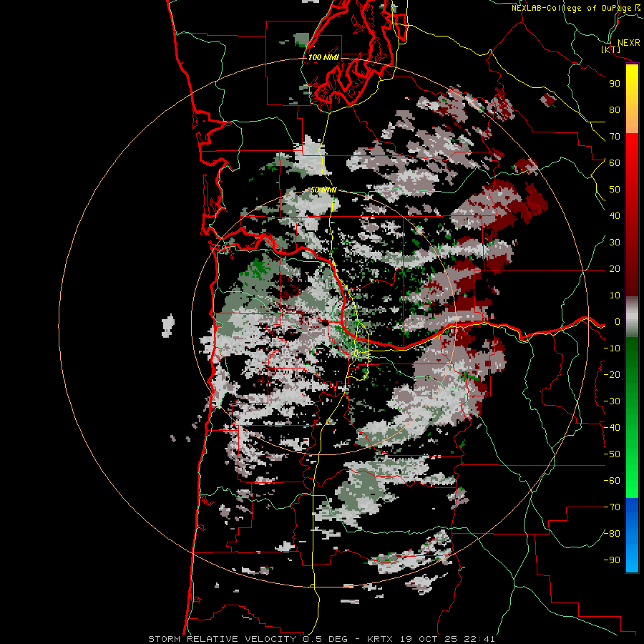Click the positive 10 scale value

615,296
